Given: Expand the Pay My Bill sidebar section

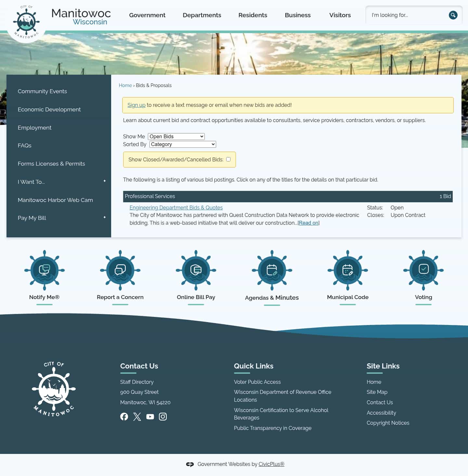Looking at the screenshot, I should point(104,217).
